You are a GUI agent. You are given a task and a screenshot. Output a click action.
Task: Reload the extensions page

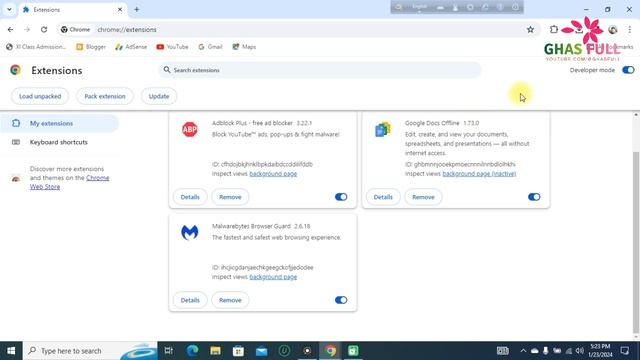click(44, 29)
